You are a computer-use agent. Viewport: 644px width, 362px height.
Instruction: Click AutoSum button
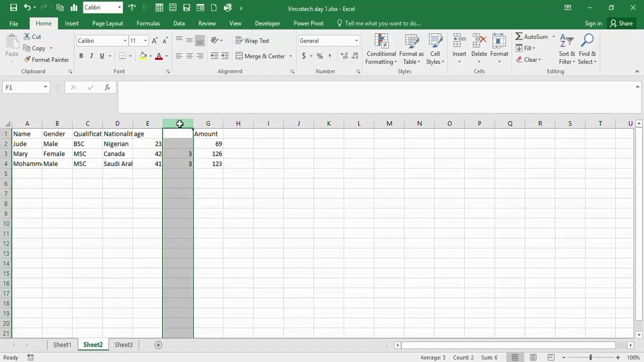[x=531, y=37]
